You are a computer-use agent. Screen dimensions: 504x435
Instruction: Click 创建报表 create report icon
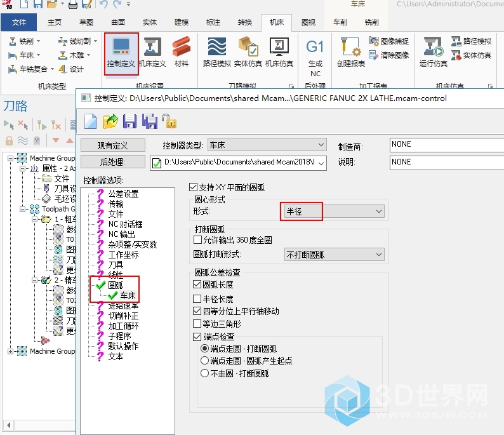coord(350,53)
